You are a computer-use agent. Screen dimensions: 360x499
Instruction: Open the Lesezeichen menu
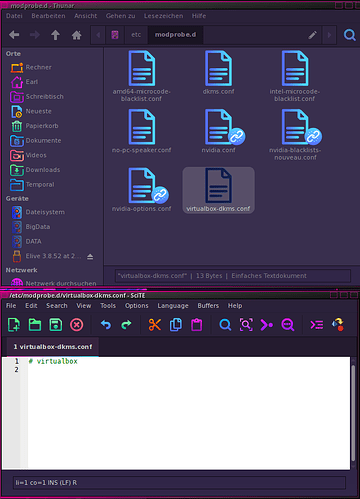point(163,16)
